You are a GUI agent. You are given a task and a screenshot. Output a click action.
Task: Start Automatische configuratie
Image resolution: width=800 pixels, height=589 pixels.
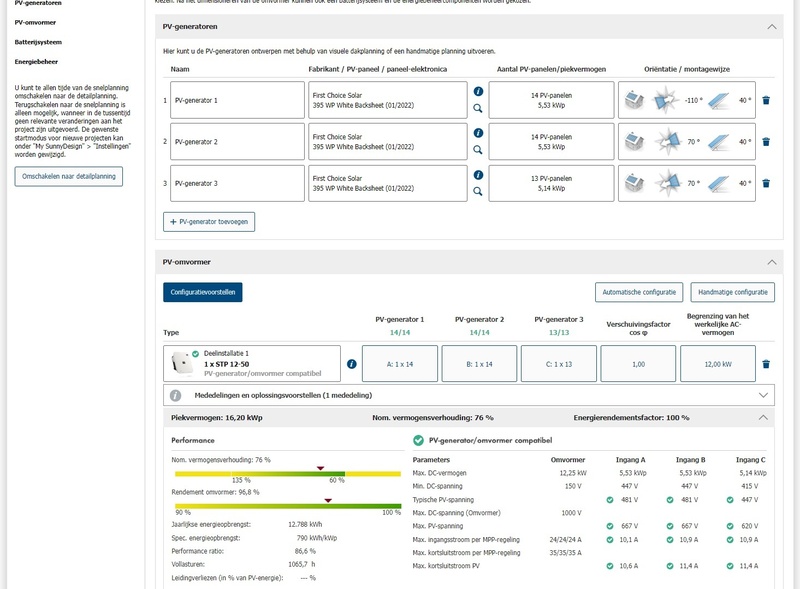pos(638,292)
